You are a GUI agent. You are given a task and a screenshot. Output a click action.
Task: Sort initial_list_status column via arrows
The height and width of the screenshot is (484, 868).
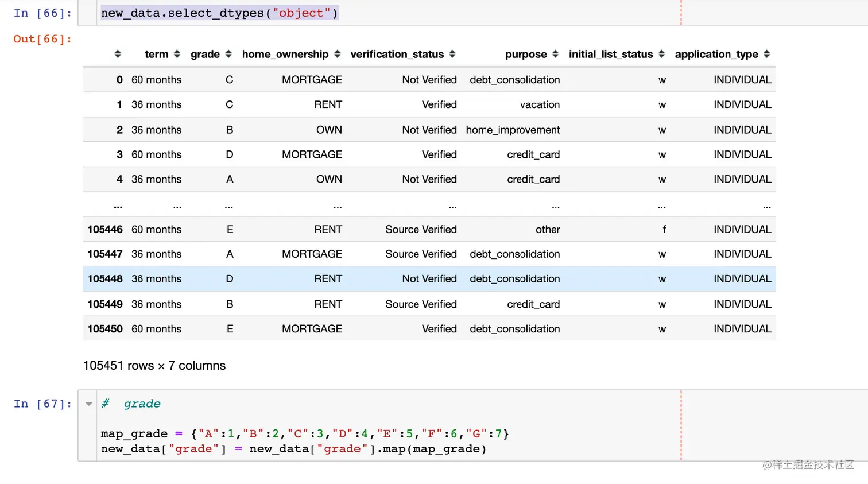[661, 54]
